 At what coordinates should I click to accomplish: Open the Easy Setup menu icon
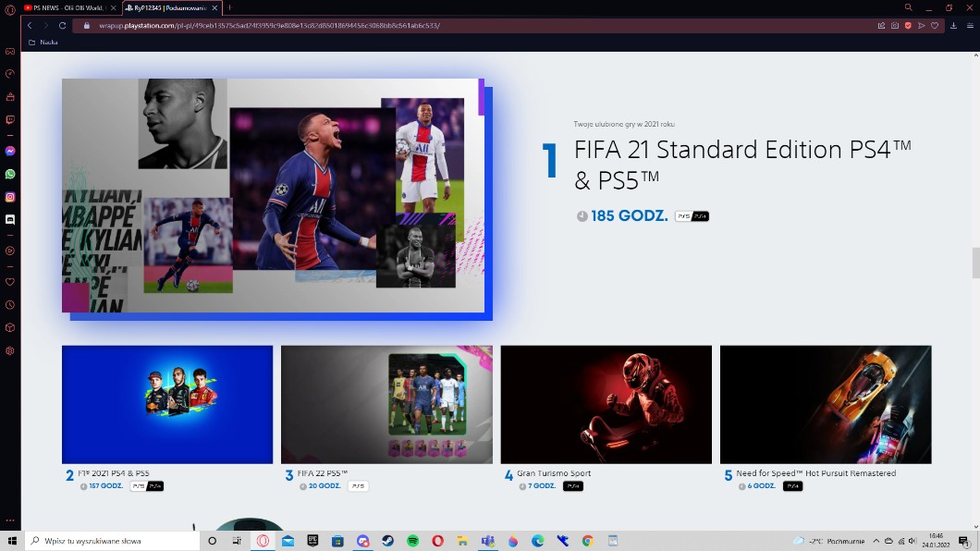point(968,25)
